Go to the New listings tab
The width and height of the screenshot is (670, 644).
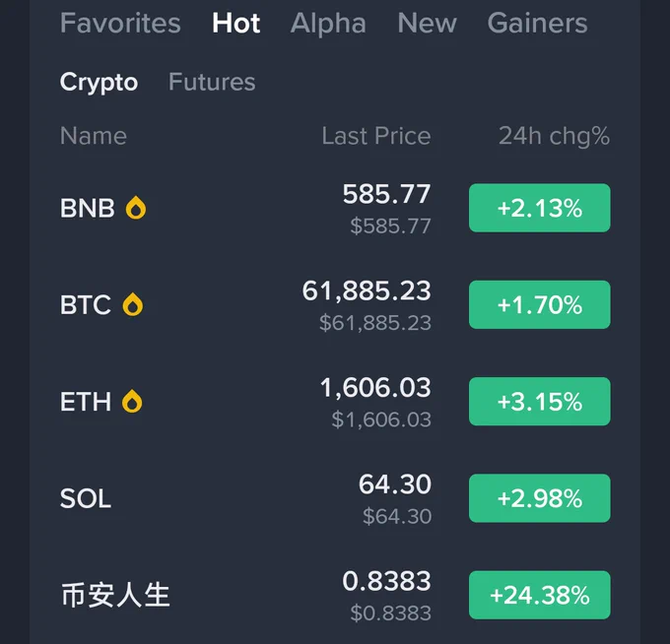tap(427, 23)
